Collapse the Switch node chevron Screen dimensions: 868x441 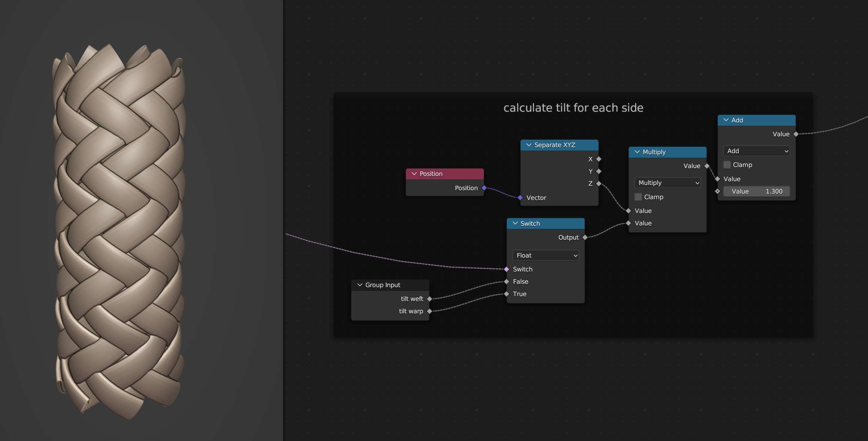pyautogui.click(x=515, y=223)
